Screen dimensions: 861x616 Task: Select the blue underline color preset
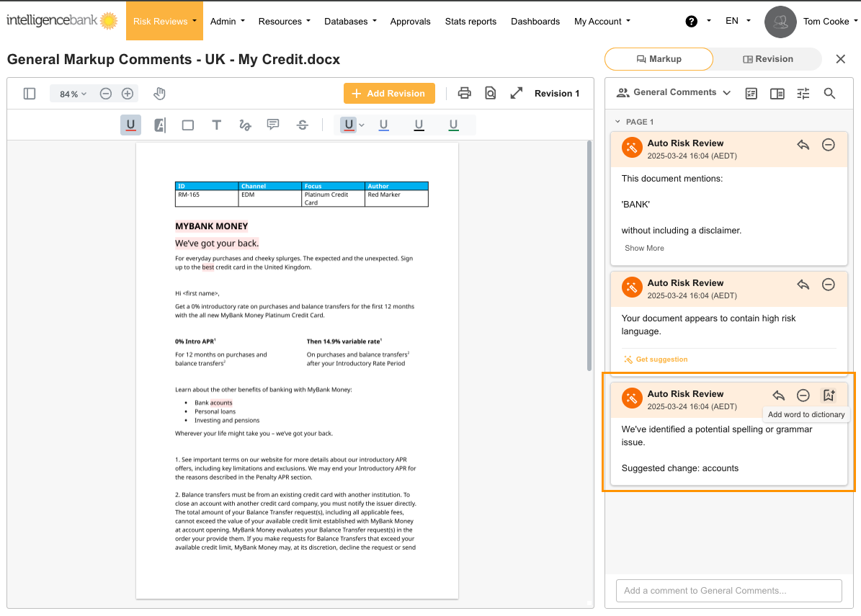point(384,125)
